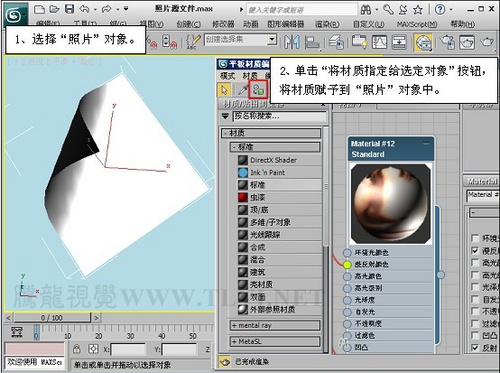Open the 模式 menu in material editor
This screenshot has height=373, width=500.
point(228,76)
